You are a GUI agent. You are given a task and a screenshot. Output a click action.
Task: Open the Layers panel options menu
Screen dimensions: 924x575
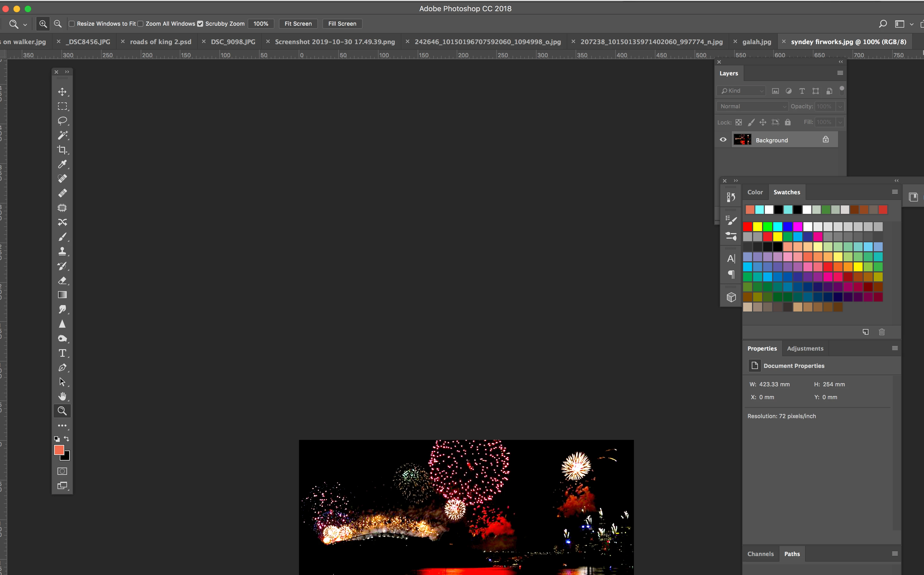pos(840,73)
